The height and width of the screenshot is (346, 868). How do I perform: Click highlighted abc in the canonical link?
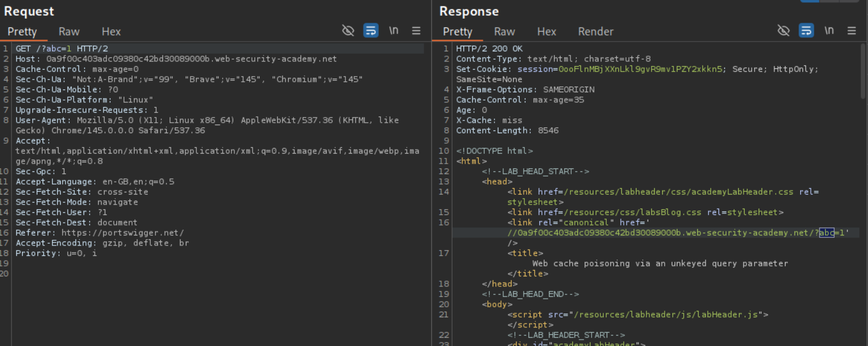click(x=826, y=233)
